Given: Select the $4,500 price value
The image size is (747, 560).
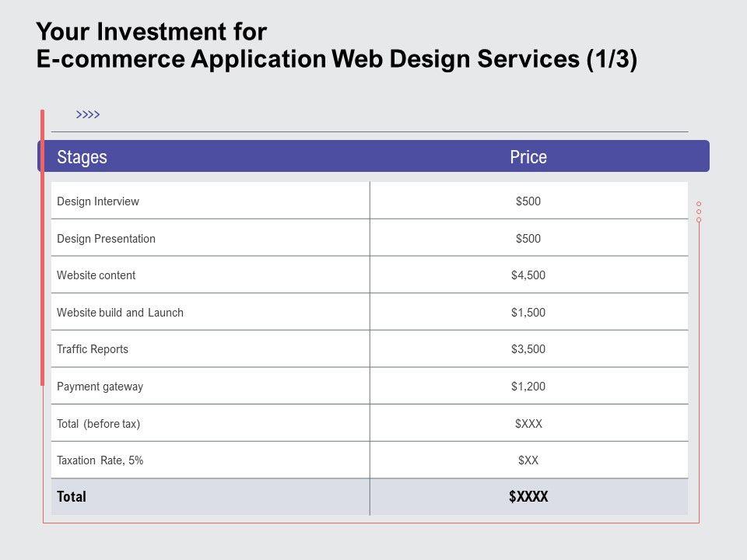Looking at the screenshot, I should (x=528, y=275).
